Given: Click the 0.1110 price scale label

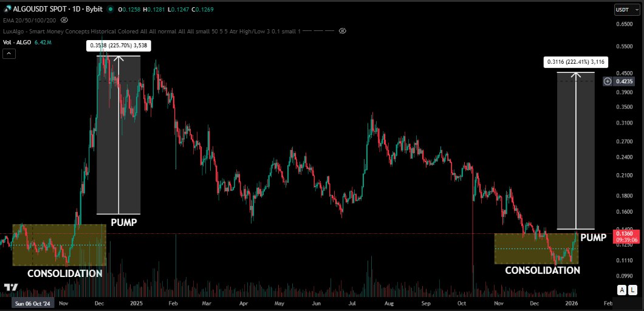Looking at the screenshot, I should (625, 261).
